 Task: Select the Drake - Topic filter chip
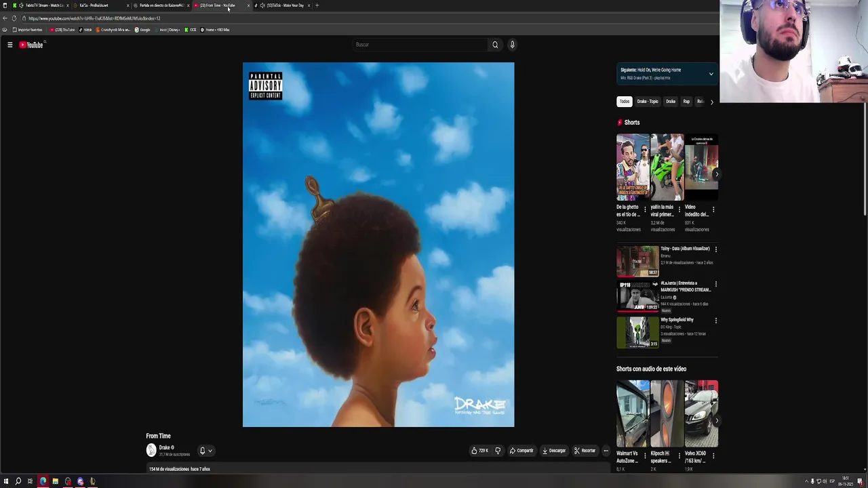648,102
